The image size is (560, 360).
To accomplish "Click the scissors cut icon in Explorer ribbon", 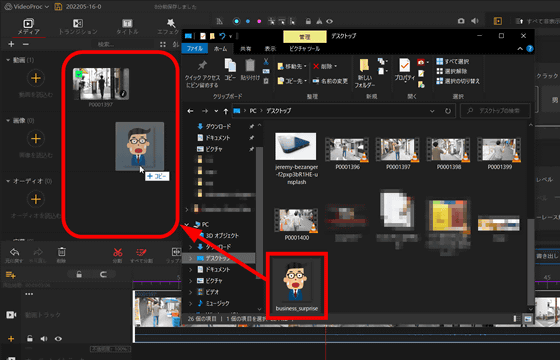I will tap(266, 62).
